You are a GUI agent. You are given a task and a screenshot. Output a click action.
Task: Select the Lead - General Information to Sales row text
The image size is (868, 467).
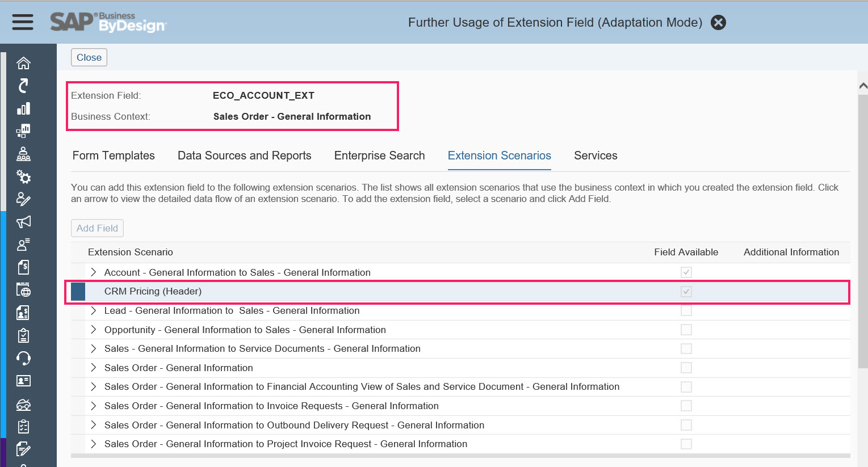point(232,310)
